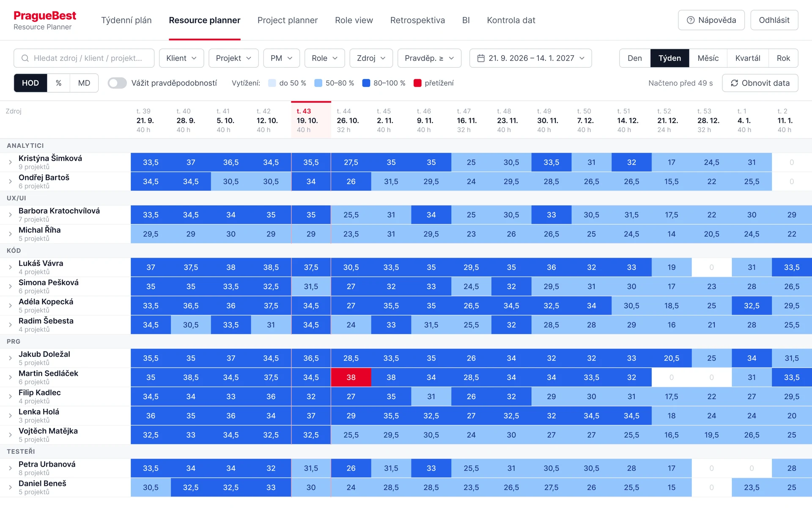Select percent unit mode

pyautogui.click(x=58, y=83)
